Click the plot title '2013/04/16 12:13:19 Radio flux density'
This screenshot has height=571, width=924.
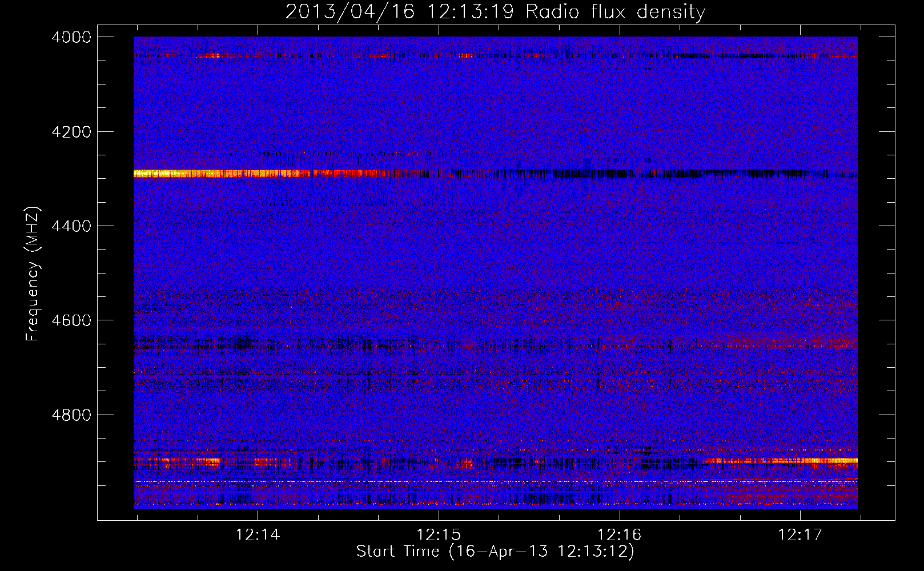tap(495, 12)
